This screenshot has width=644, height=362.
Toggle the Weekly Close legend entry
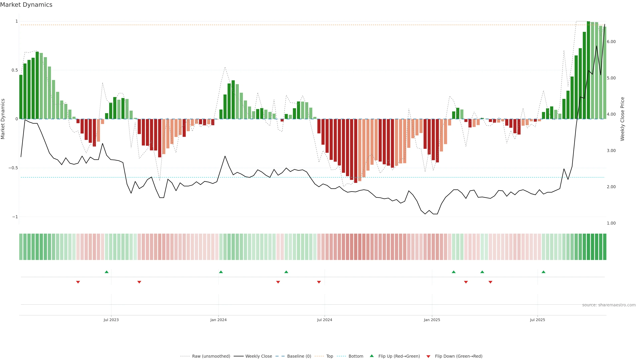258,356
